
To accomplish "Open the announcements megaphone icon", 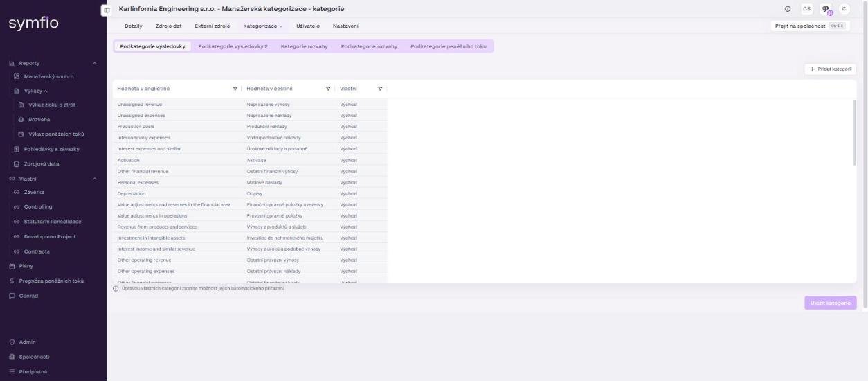I will (825, 9).
